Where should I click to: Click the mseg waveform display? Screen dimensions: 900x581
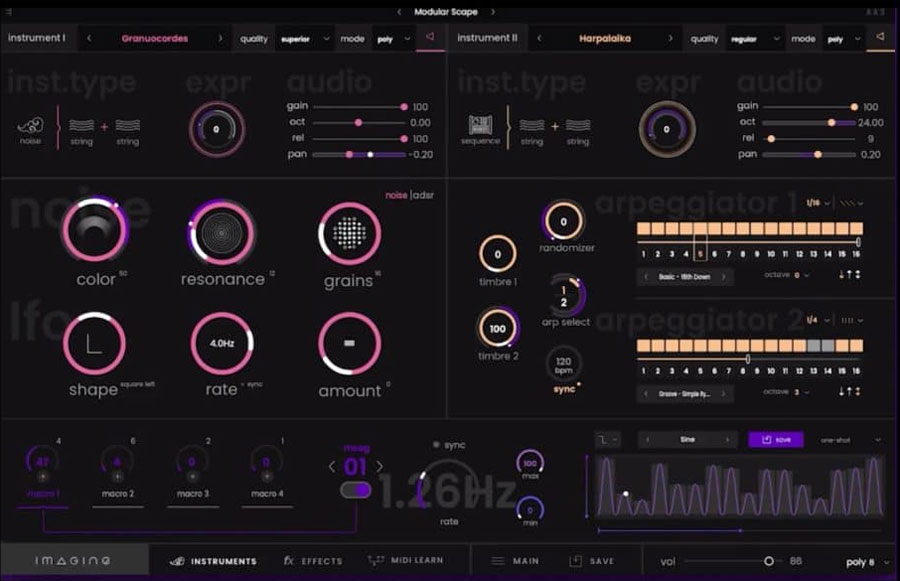click(x=740, y=487)
